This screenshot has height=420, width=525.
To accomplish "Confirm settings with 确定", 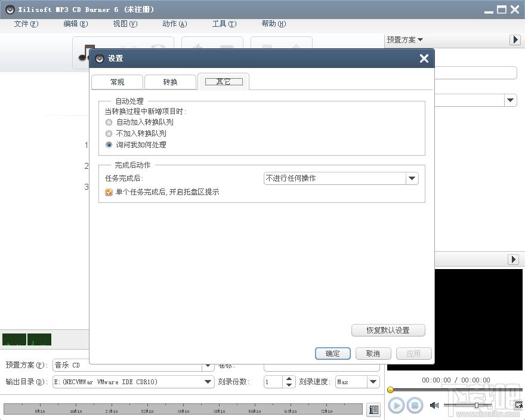I will pyautogui.click(x=332, y=353).
